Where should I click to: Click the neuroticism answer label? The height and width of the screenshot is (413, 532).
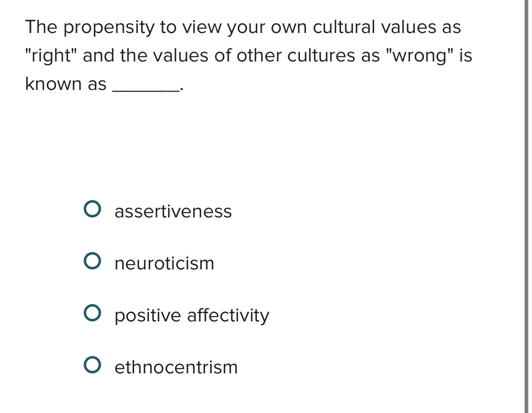[x=164, y=264]
